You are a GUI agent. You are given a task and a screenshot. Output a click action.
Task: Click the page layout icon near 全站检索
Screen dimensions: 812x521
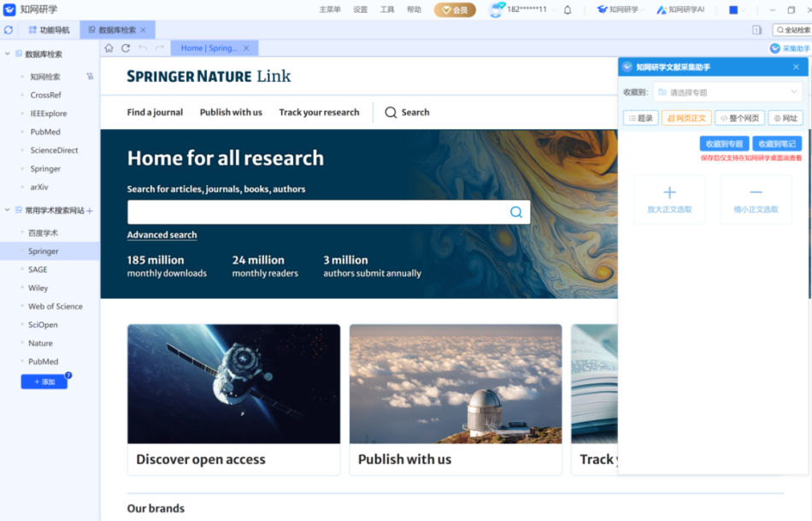756,30
